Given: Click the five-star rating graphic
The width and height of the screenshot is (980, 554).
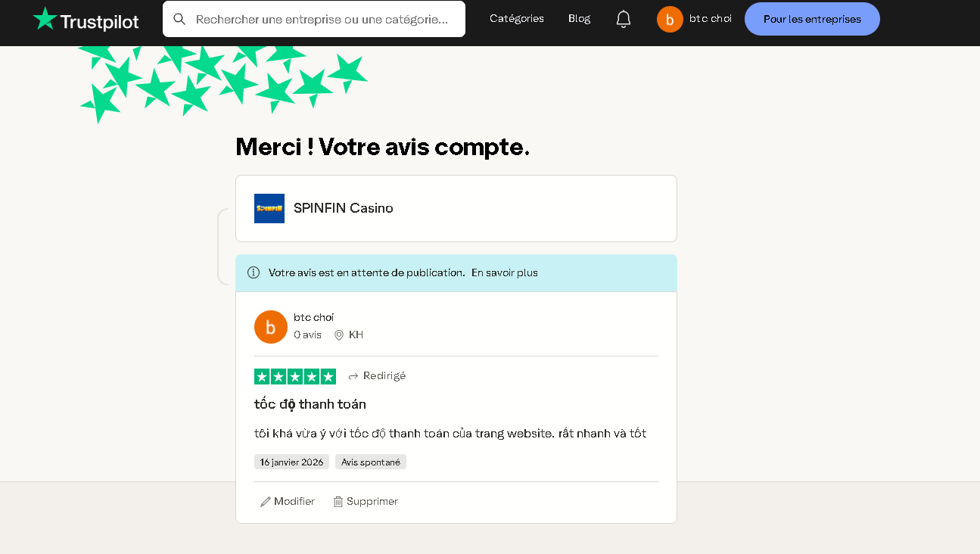Looking at the screenshot, I should click(x=295, y=376).
